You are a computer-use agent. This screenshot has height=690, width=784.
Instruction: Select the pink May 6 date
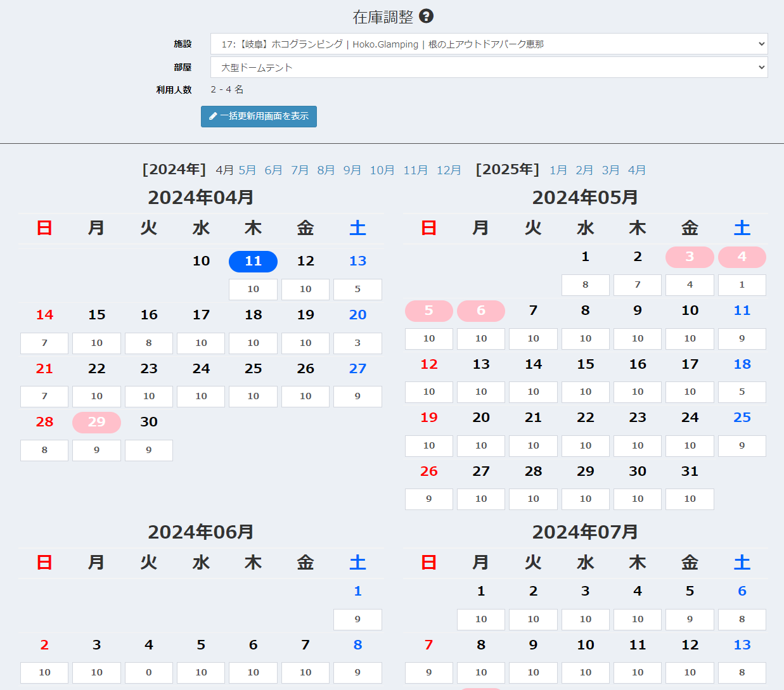pyautogui.click(x=481, y=310)
